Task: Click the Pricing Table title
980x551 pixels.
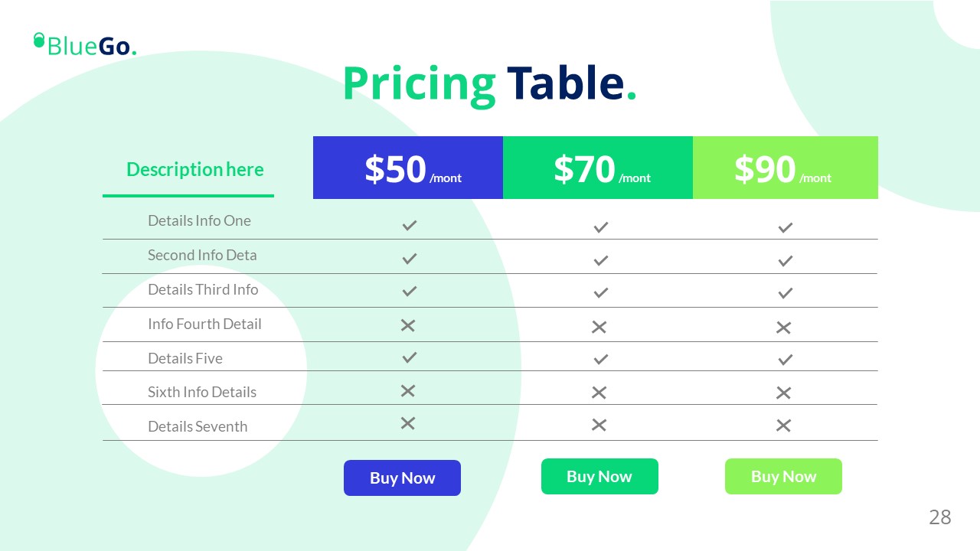Action: (x=489, y=83)
